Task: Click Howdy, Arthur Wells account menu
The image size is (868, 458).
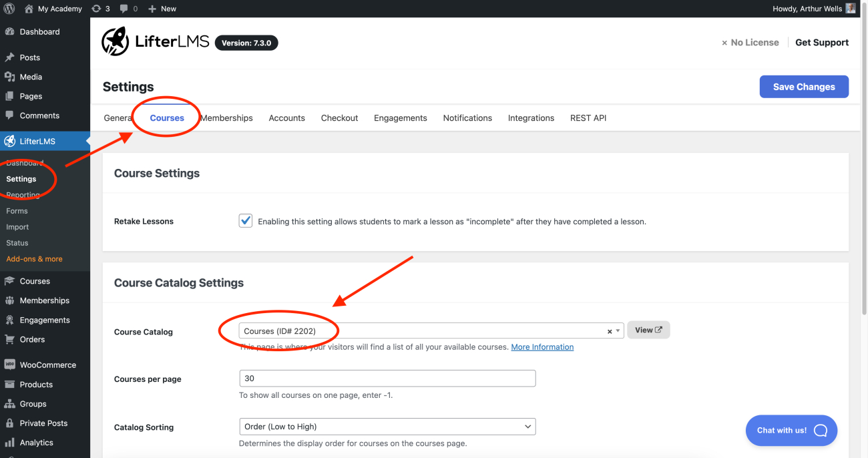Action: tap(814, 9)
